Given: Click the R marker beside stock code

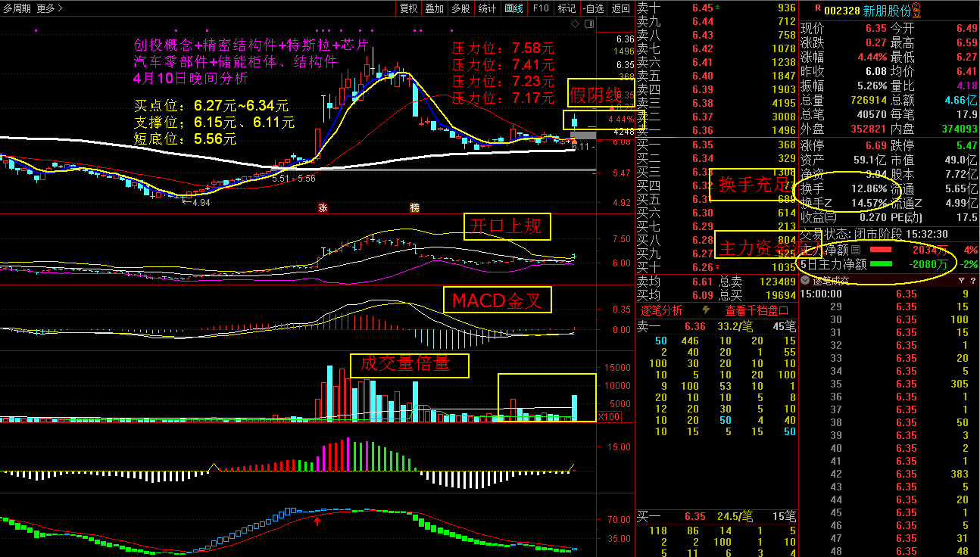Looking at the screenshot, I should point(818,9).
